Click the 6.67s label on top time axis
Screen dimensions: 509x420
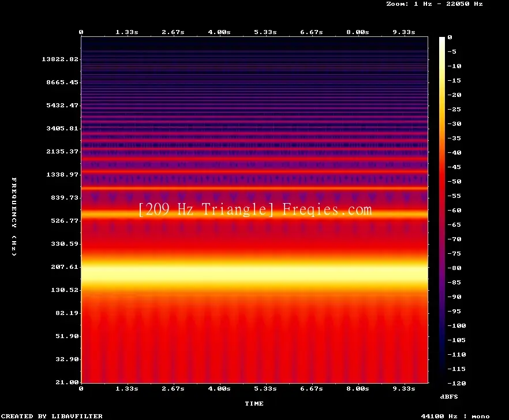click(311, 32)
